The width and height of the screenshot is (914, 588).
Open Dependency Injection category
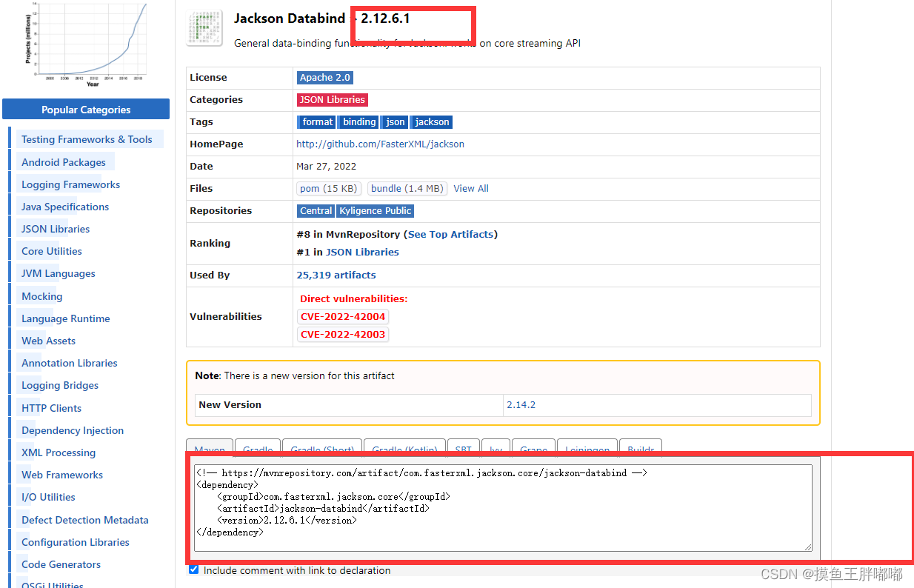[x=73, y=430]
